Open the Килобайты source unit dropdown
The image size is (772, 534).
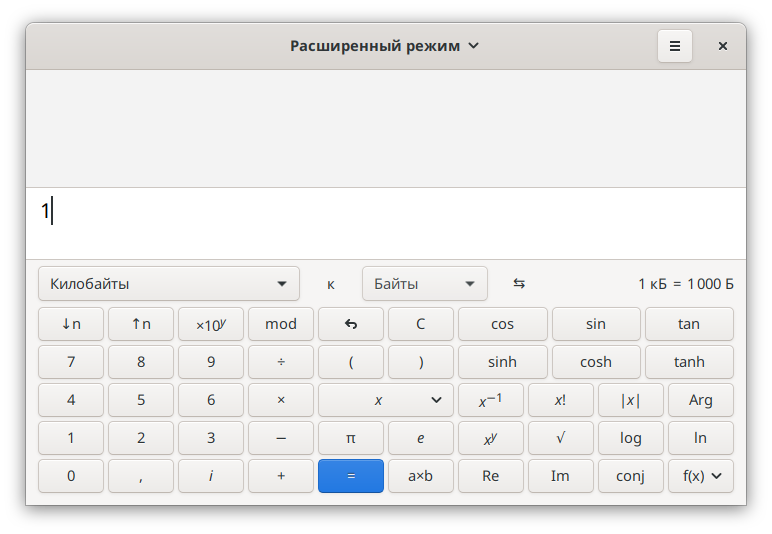point(169,283)
